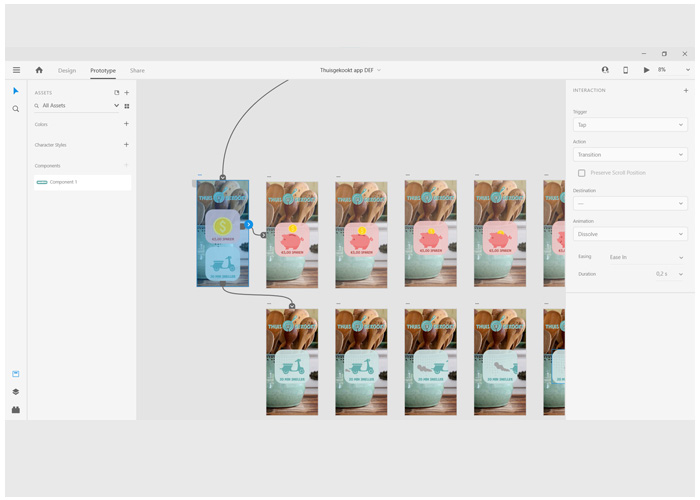The height and width of the screenshot is (500, 700).
Task: Switch to the Prototype tab
Action: pyautogui.click(x=103, y=71)
